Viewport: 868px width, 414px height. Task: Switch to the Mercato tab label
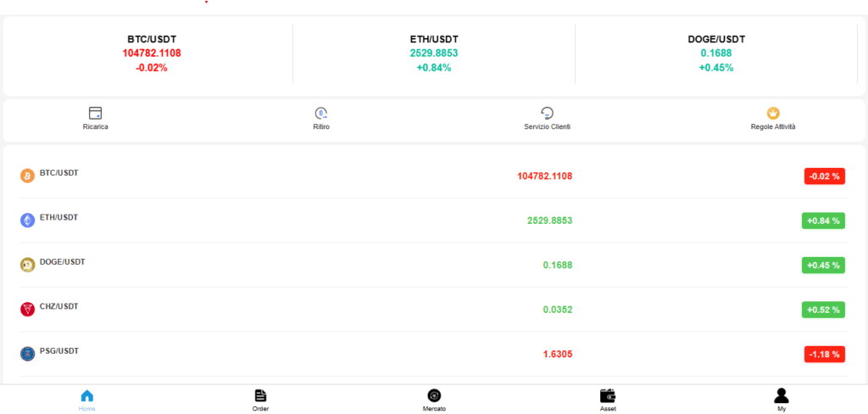point(434,409)
